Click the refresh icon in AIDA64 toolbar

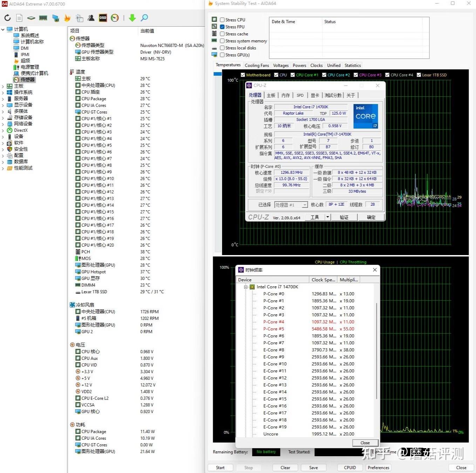(x=7, y=18)
